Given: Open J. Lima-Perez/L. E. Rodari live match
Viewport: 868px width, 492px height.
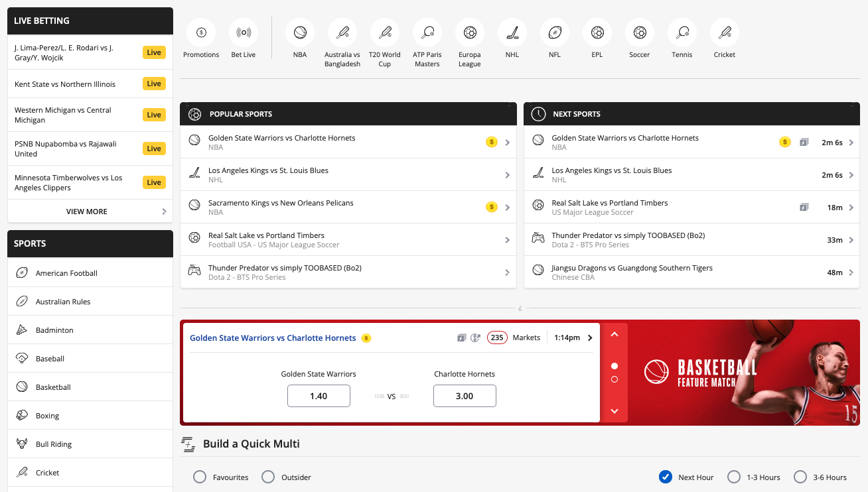Looking at the screenshot, I should [90, 52].
